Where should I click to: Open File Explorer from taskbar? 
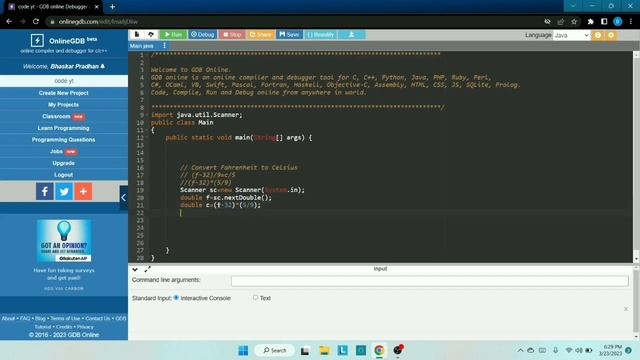pos(324,351)
